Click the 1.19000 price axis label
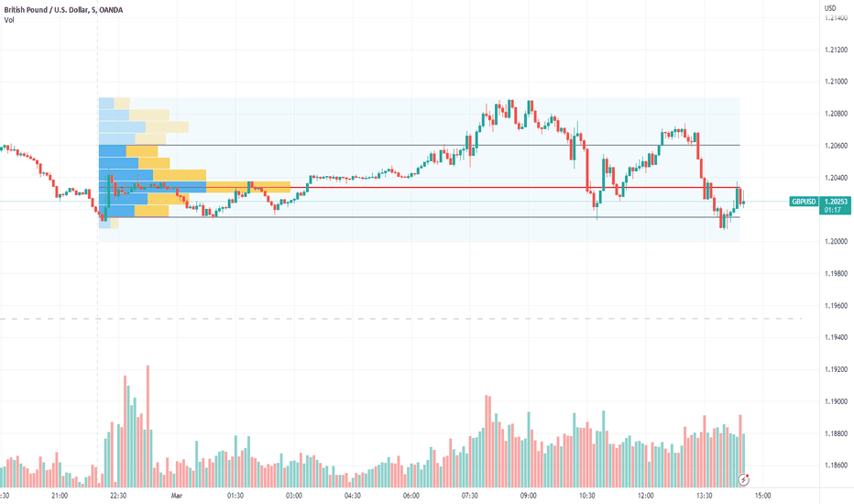854x504 pixels. coord(836,401)
